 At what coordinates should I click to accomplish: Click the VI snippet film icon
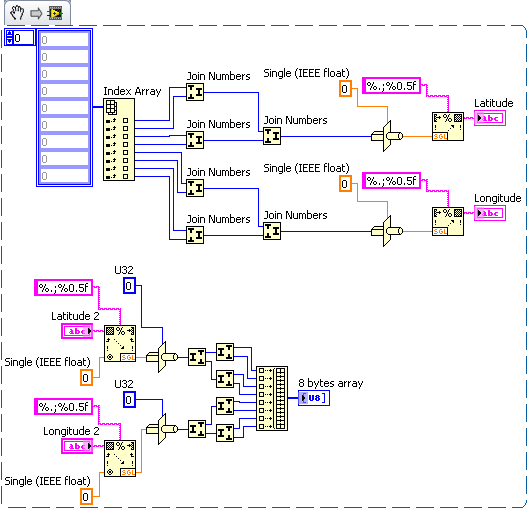(55, 13)
